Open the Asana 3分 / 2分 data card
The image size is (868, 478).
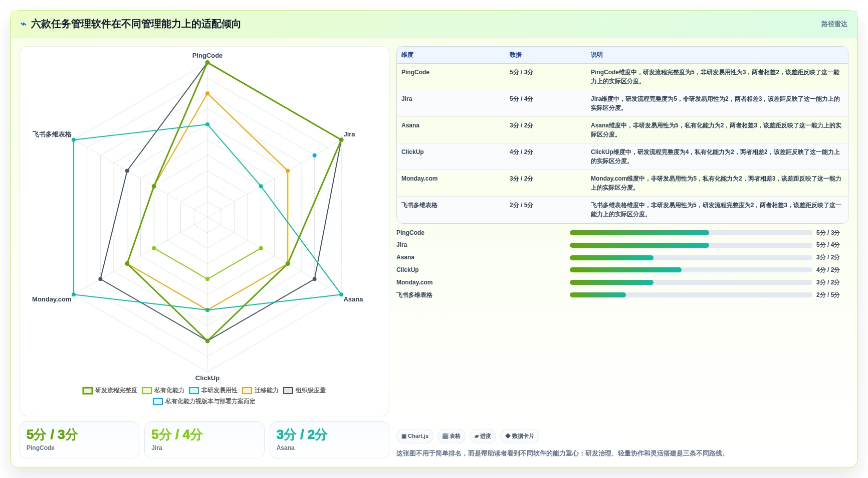tap(329, 440)
